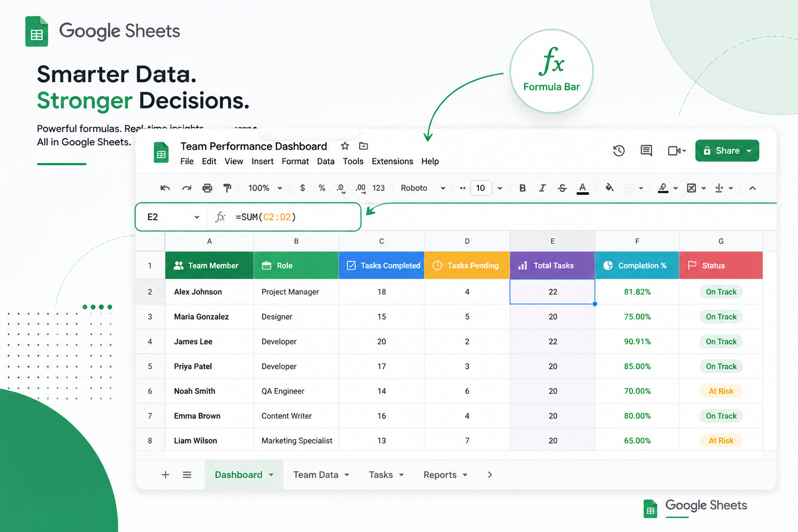Open the merge cells dropdown arrow
798x532 pixels.
point(704,188)
